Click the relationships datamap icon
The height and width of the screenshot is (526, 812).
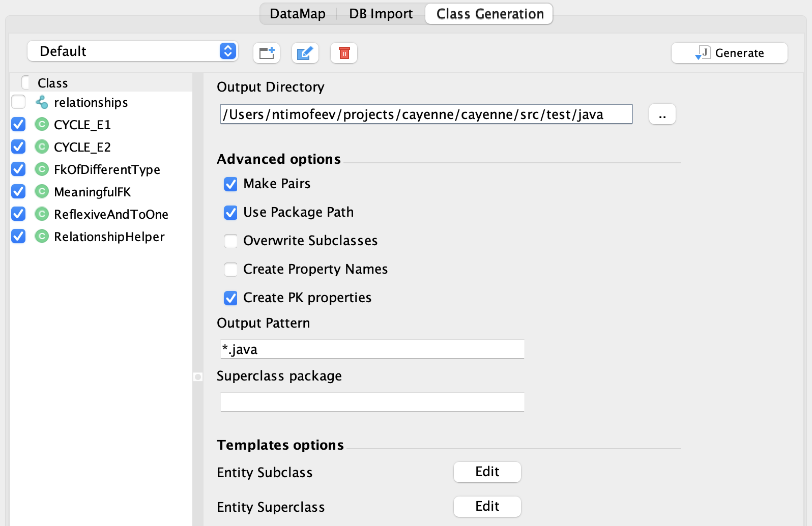[42, 102]
